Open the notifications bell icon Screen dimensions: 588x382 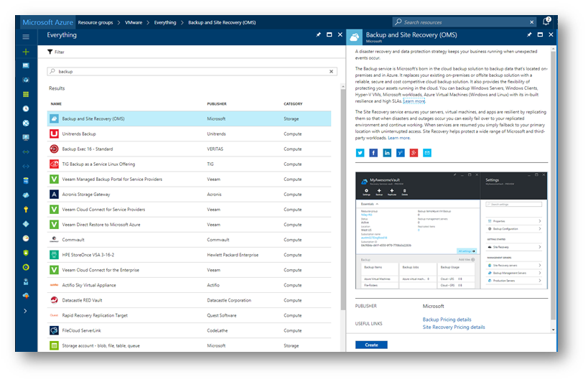(x=547, y=22)
